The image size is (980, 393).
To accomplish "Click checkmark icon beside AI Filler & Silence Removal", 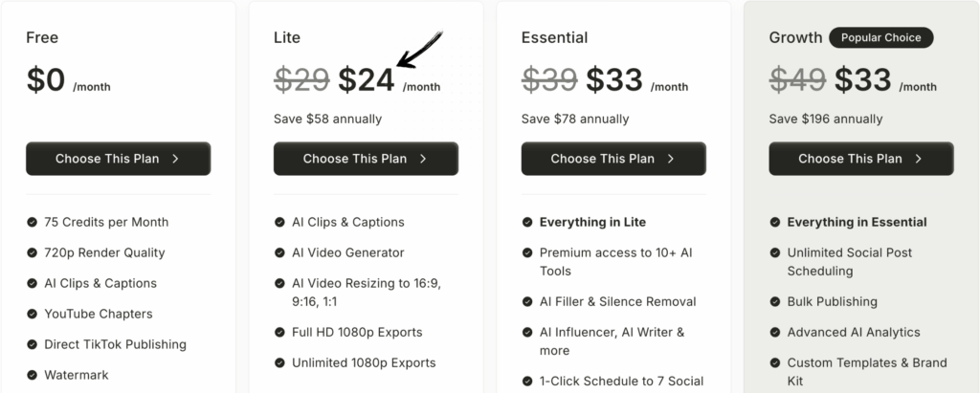I will pos(527,301).
